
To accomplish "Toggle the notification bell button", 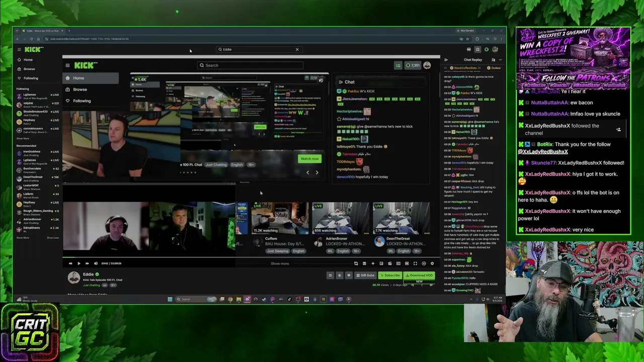I will [x=339, y=276].
